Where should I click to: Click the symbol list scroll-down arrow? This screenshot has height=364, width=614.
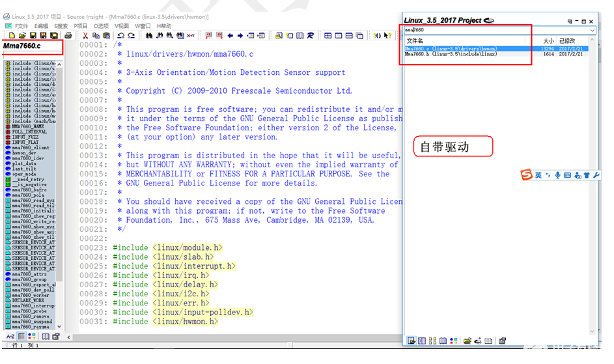click(59, 326)
